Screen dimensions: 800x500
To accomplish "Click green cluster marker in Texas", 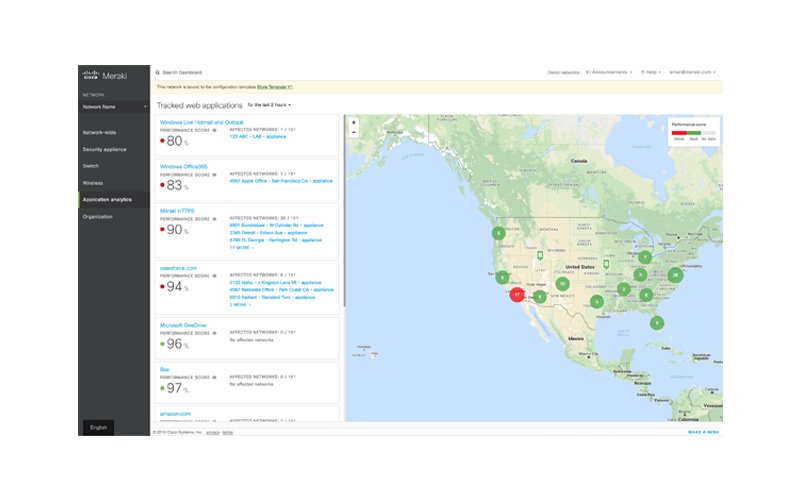I will click(597, 302).
